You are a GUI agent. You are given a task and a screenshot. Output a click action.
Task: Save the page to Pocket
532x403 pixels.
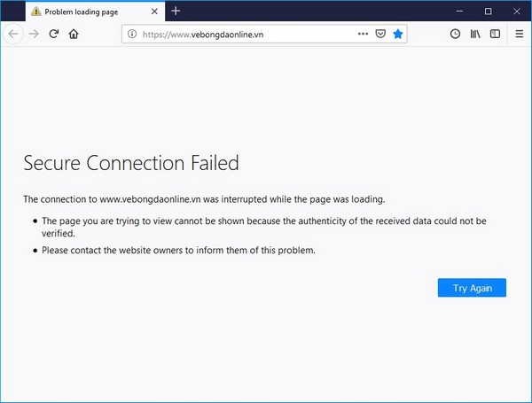(x=379, y=34)
